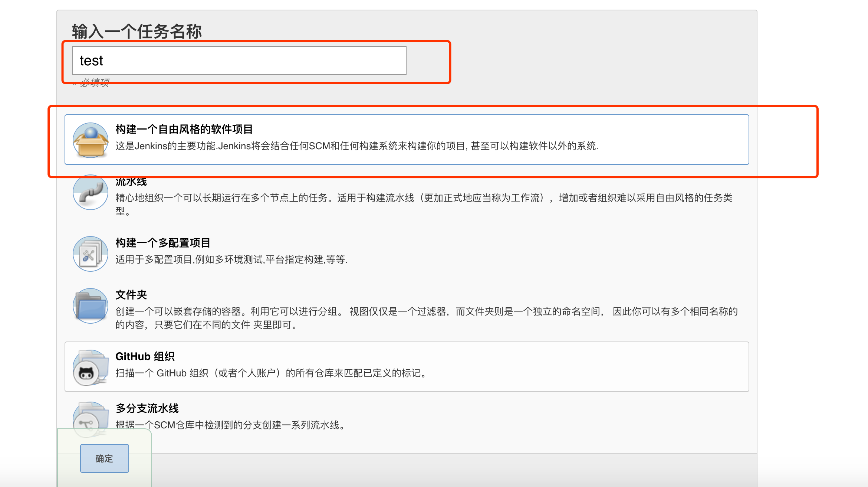Select the 多分支流水线 title
The height and width of the screenshot is (487, 868).
147,408
